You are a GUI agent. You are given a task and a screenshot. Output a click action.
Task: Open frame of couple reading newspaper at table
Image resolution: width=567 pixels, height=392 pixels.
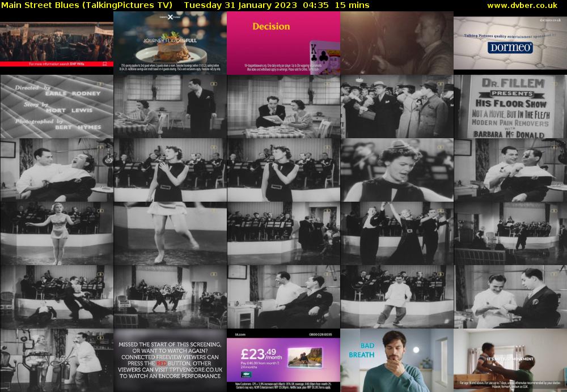283,106
